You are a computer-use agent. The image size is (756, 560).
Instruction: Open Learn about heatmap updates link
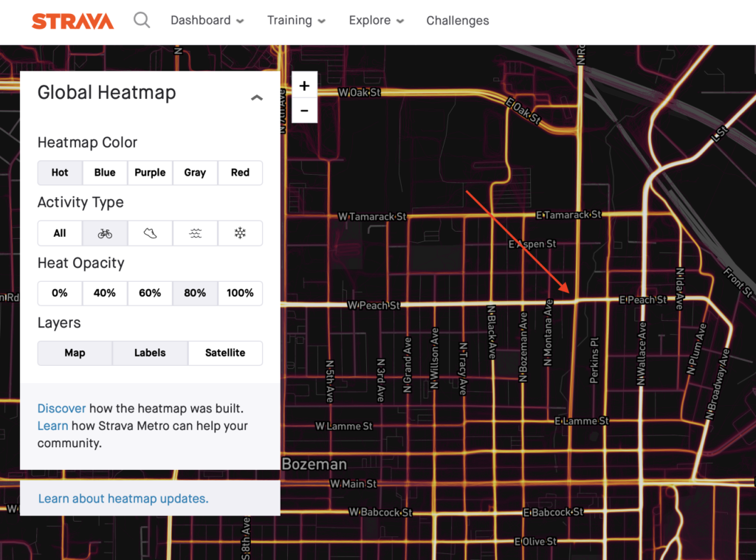(x=123, y=498)
